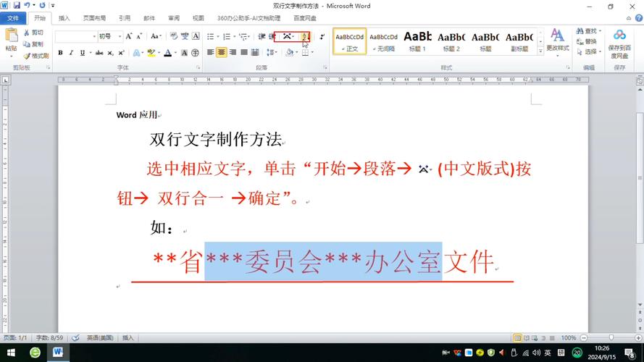Open the Line Spacing dropdown

coord(272,52)
